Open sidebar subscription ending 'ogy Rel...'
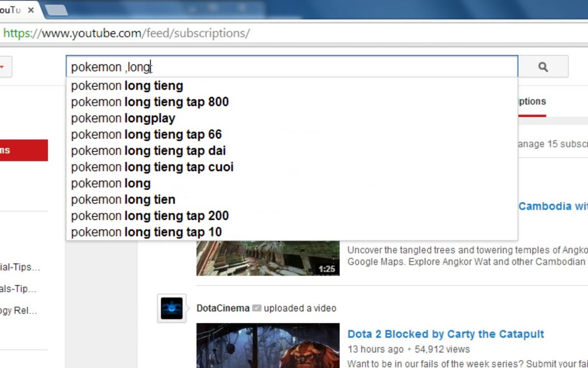 pos(18,311)
